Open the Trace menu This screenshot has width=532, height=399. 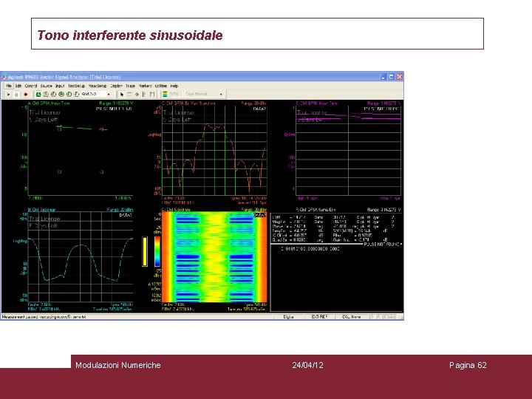[130, 86]
